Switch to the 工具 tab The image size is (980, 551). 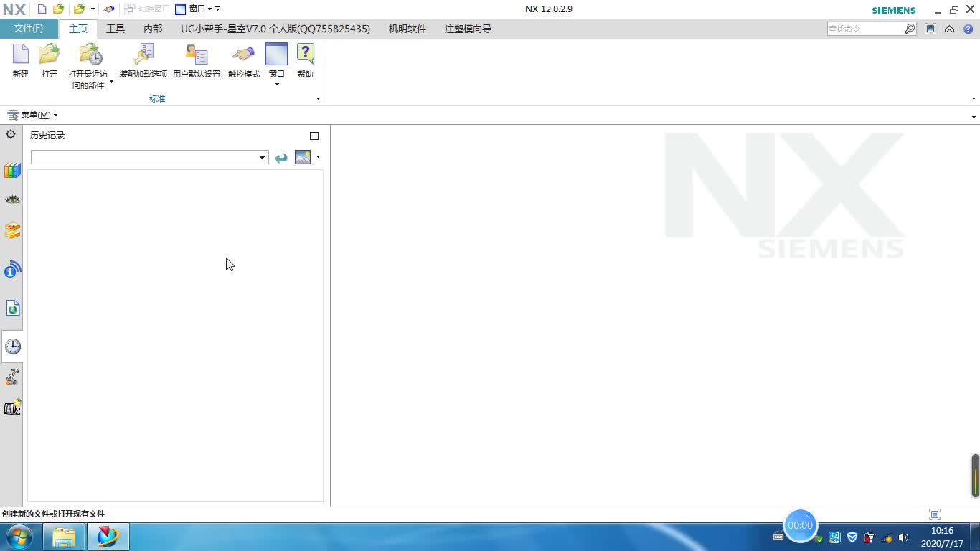pyautogui.click(x=116, y=29)
